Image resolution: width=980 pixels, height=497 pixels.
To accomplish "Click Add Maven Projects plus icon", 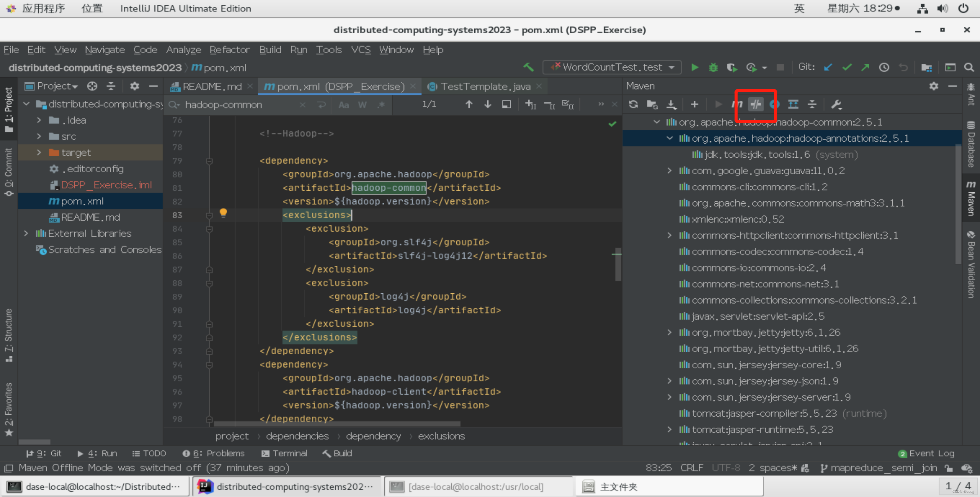I will click(x=694, y=104).
